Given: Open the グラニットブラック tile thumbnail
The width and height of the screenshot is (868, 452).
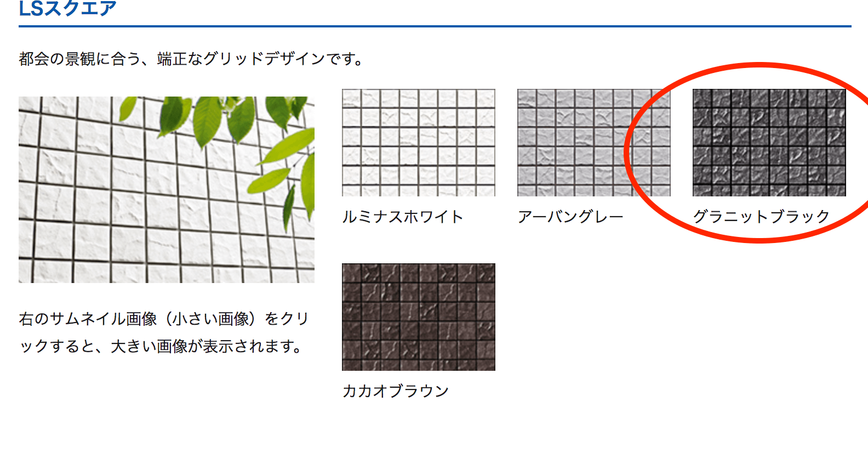Looking at the screenshot, I should (769, 143).
